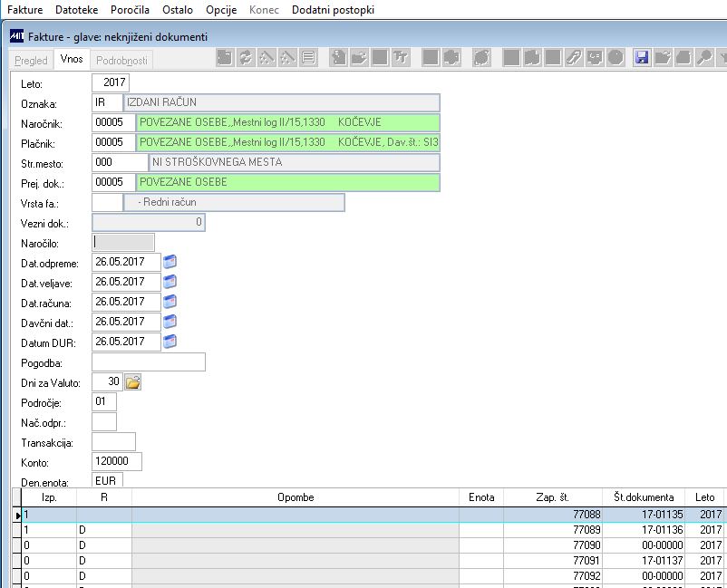The image size is (727, 588).
Task: Open calendar picker for Davčni dat.
Action: click(x=170, y=322)
